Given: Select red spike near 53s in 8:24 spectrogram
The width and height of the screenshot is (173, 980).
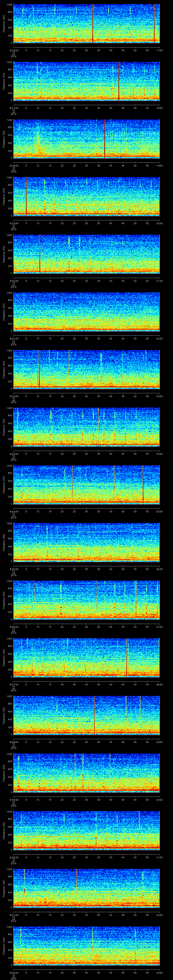Looking at the screenshot, I should tap(143, 485).
